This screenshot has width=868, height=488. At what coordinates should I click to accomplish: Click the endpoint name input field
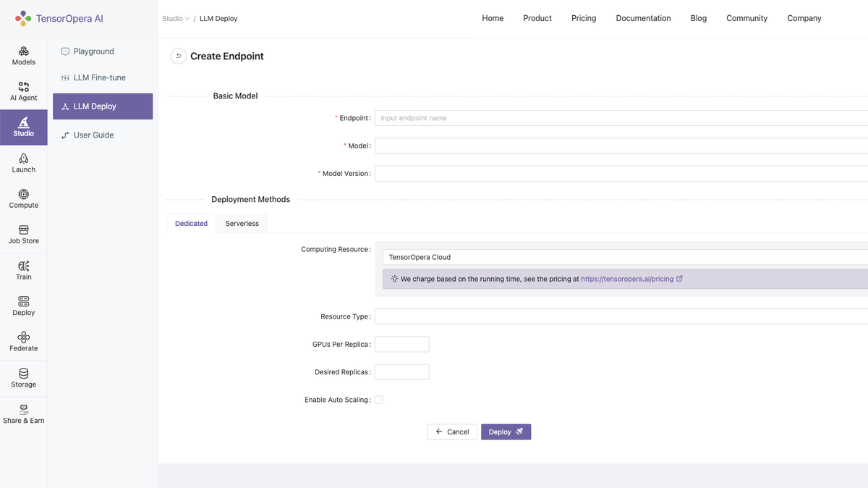click(506, 117)
